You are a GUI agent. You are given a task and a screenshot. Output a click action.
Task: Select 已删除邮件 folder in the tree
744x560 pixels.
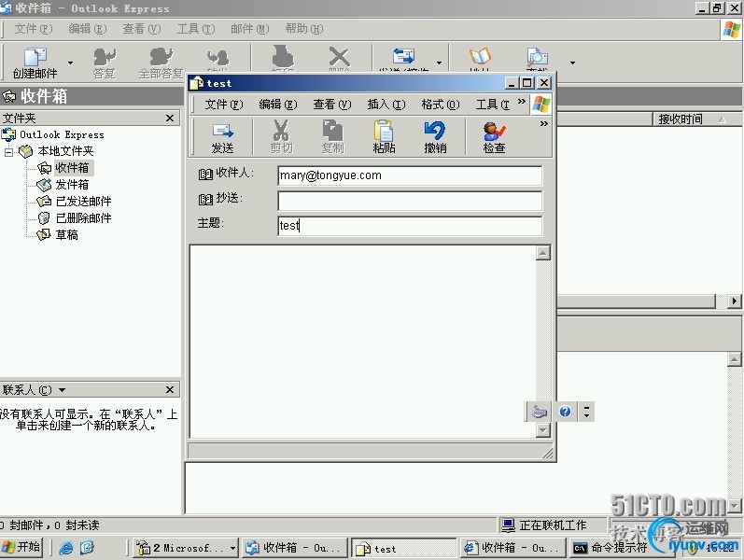pos(83,217)
